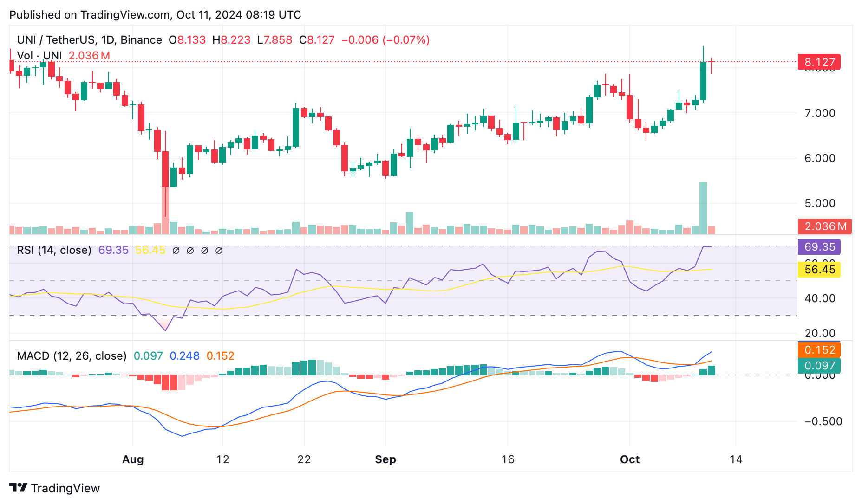Select the open price value O8.133
The image size is (862, 504).
187,40
